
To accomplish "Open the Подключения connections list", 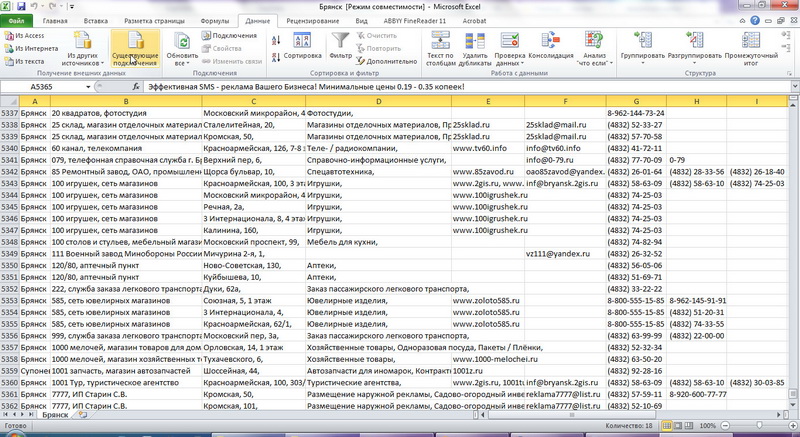I will (x=229, y=36).
